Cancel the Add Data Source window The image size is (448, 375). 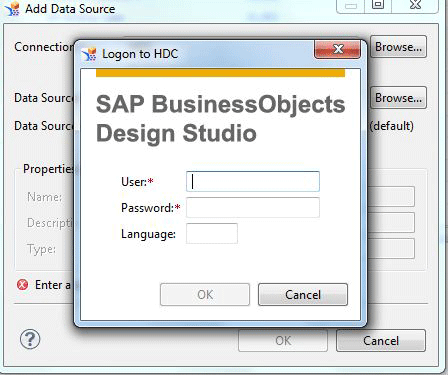pyautogui.click(x=381, y=341)
